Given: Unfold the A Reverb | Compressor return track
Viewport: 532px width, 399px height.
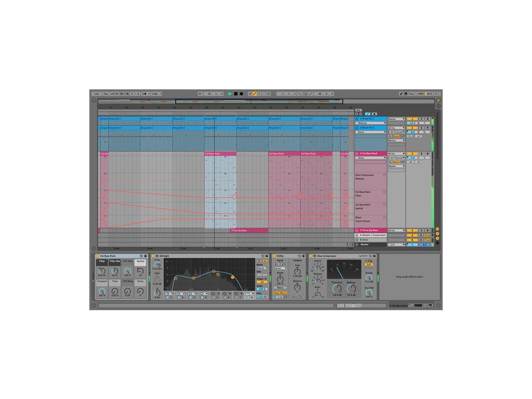Looking at the screenshot, I should [x=356, y=235].
